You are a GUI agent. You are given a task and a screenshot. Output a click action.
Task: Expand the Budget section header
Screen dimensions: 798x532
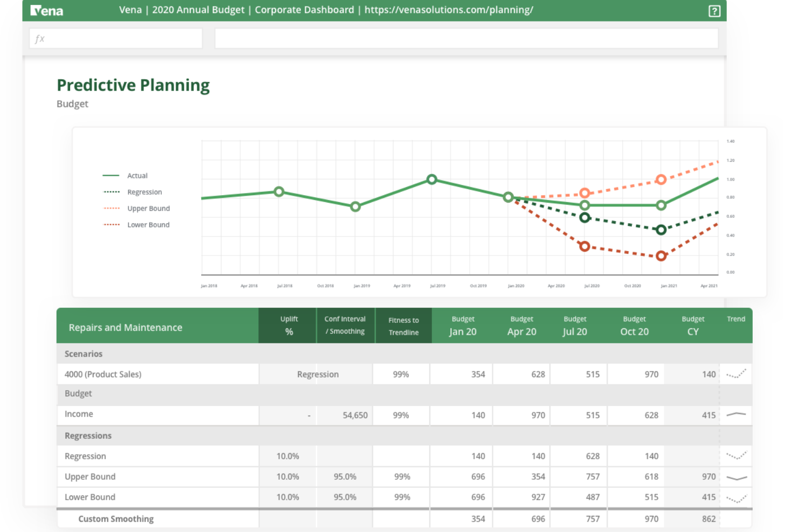click(x=78, y=393)
